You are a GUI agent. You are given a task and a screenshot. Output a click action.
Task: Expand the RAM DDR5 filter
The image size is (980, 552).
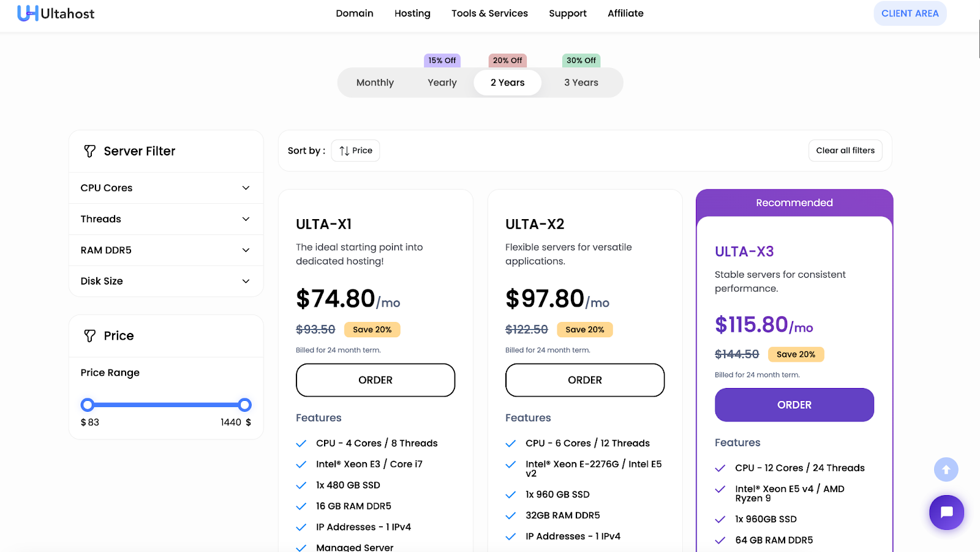[166, 250]
